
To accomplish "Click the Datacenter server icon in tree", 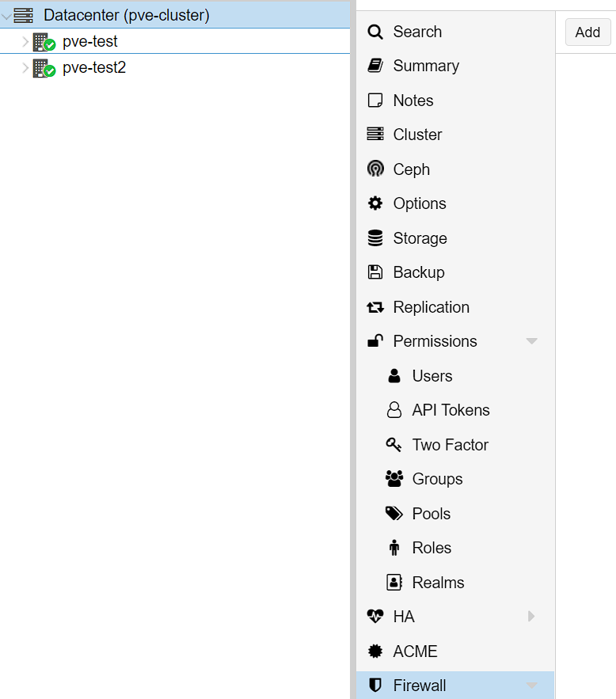I will coord(23,15).
